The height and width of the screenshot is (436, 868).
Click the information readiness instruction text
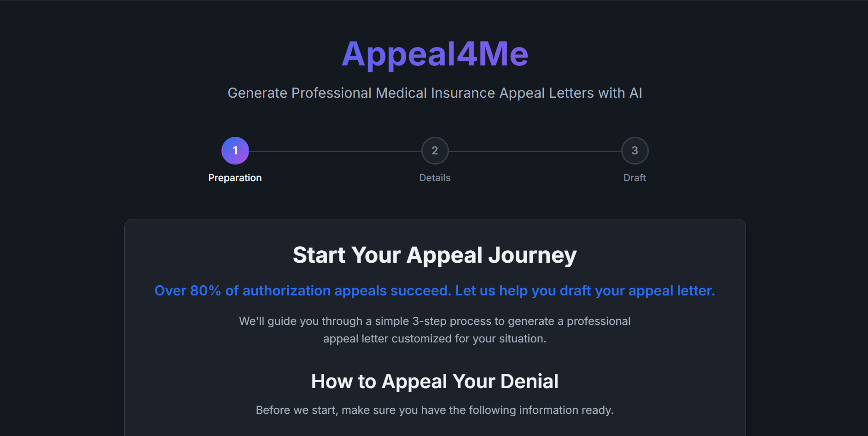click(x=435, y=410)
